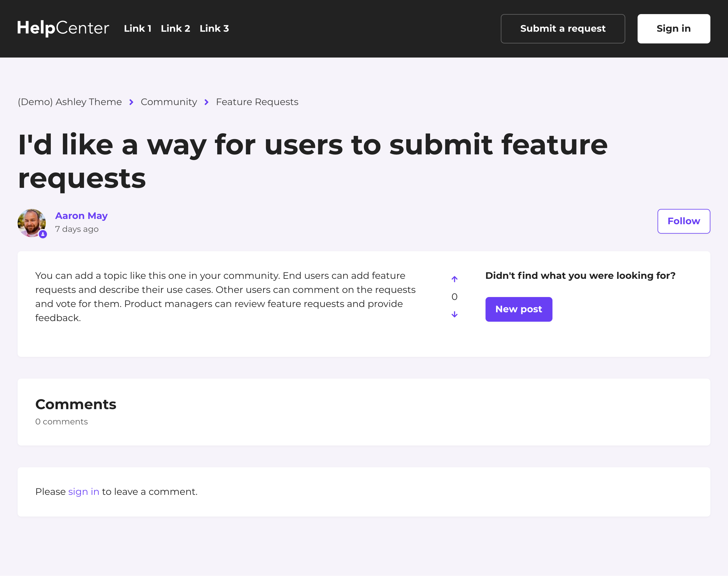The height and width of the screenshot is (587, 728).
Task: Click the HelpCenter logo
Action: pos(63,28)
